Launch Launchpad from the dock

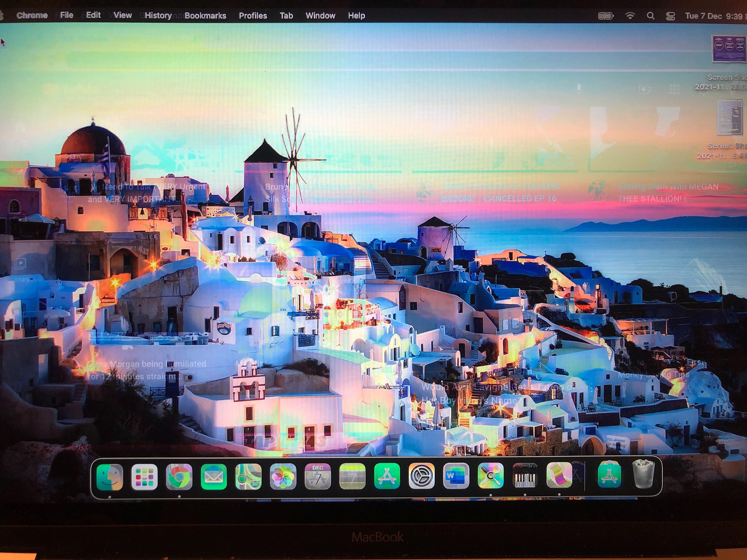point(145,477)
